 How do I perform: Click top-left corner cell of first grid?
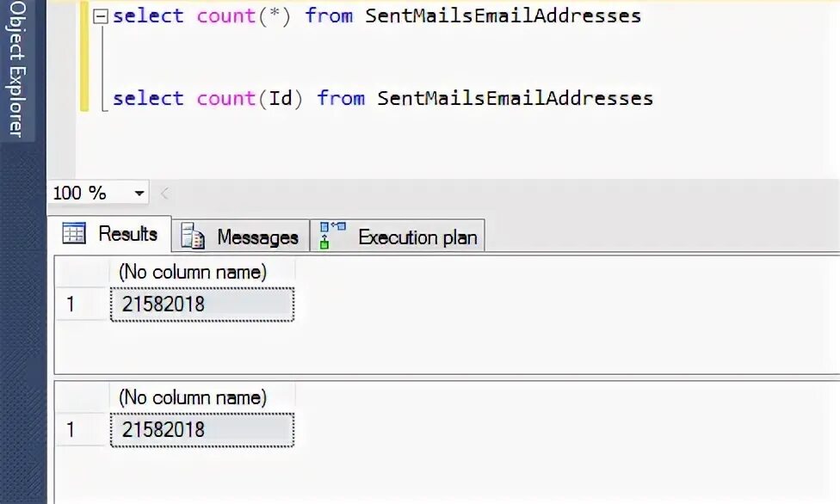(80, 272)
